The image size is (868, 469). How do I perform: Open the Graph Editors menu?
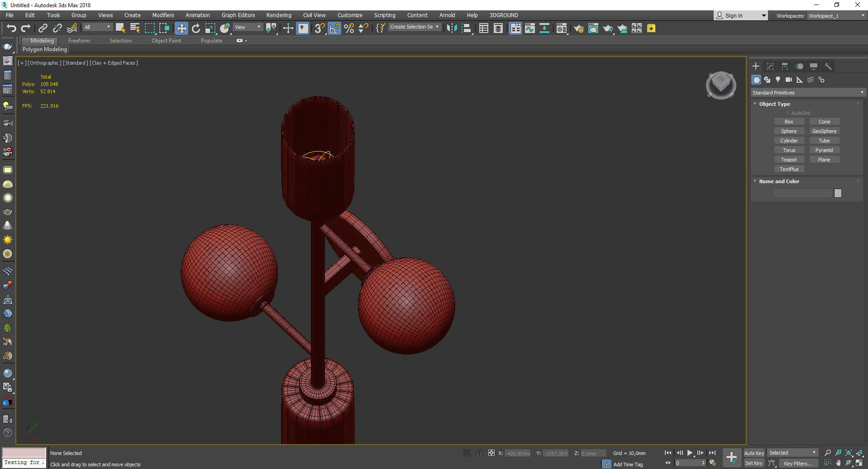coord(238,15)
